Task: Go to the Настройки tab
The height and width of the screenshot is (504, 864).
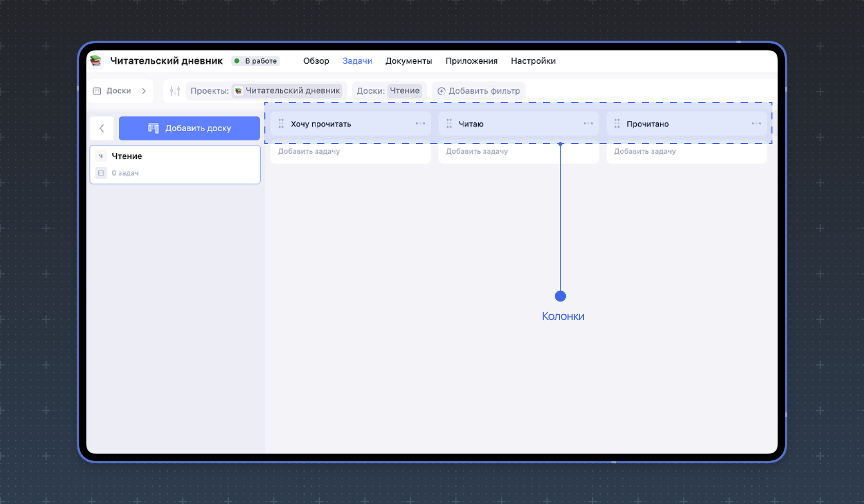Action: pyautogui.click(x=533, y=61)
